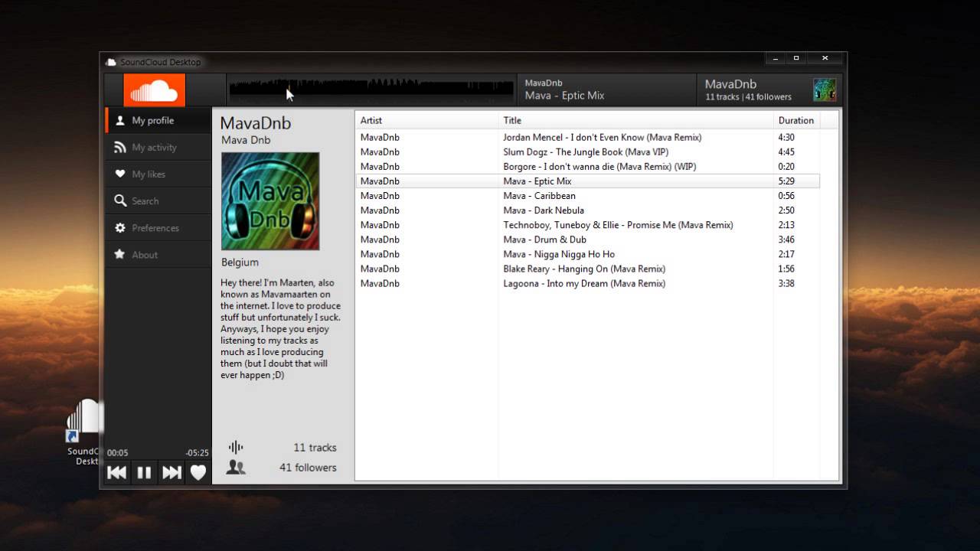The image size is (980, 551).
Task: Click now playing title Mava - Eptic Mix
Action: pyautogui.click(x=564, y=96)
